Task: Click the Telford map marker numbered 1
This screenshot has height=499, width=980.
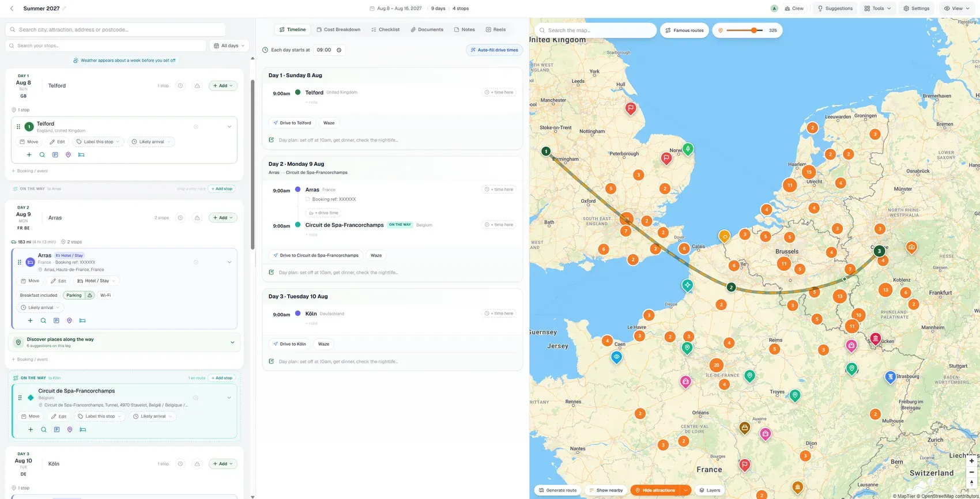Action: (546, 152)
